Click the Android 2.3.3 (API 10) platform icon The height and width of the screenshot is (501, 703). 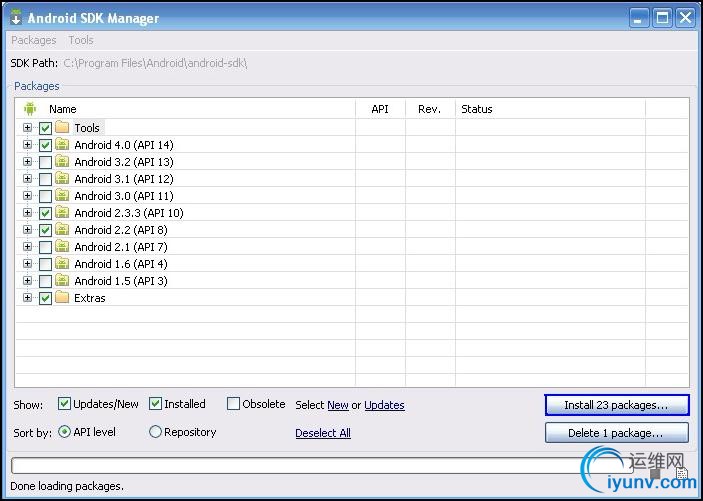point(62,213)
